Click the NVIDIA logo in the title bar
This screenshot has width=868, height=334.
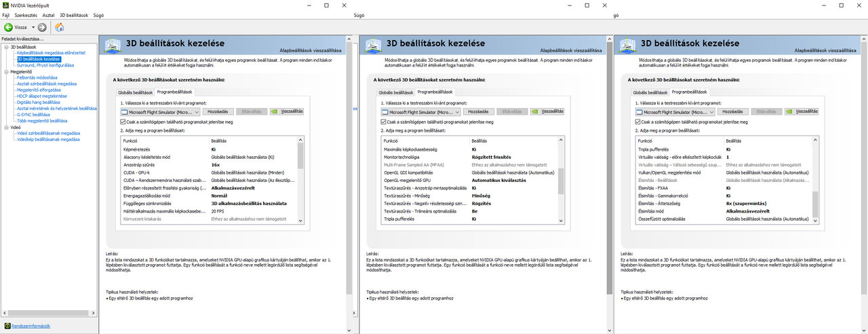click(5, 5)
